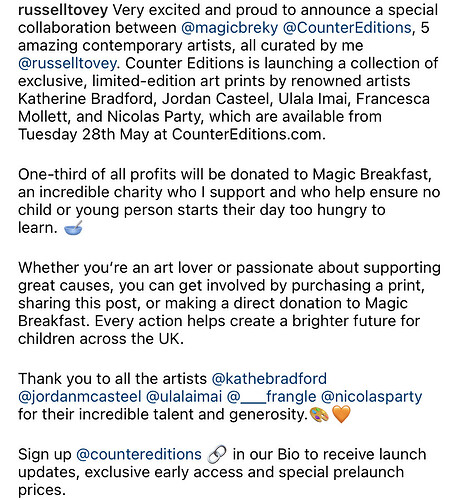Image resolution: width=460 pixels, height=500 pixels.
Task: Open the @___frangle mention
Action: [x=271, y=397]
